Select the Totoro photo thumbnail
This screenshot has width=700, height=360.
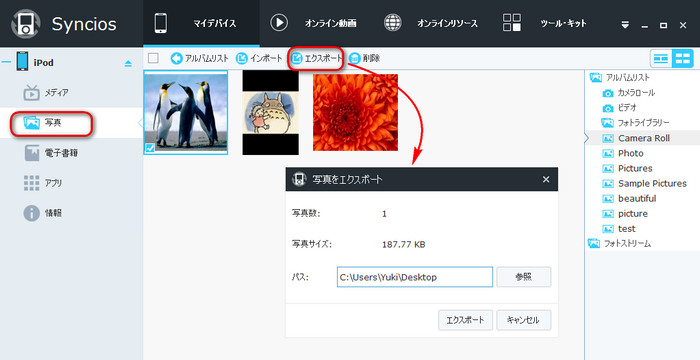pos(270,113)
